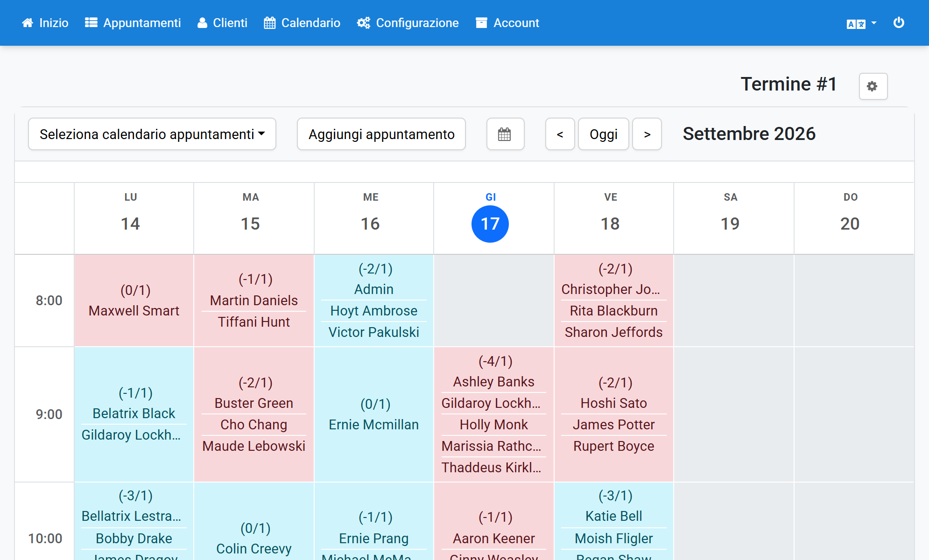This screenshot has width=929, height=560.
Task: Click the home icon beside Inizio
Action: click(28, 23)
